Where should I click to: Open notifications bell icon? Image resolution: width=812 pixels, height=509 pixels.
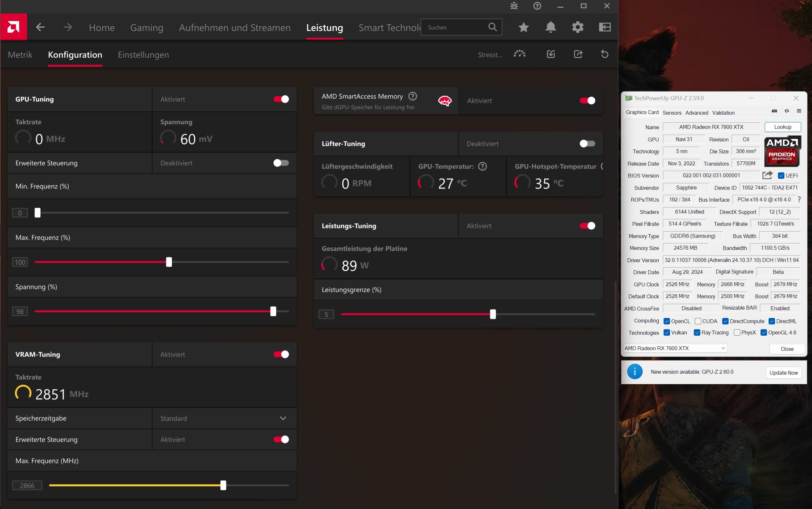[x=550, y=27]
